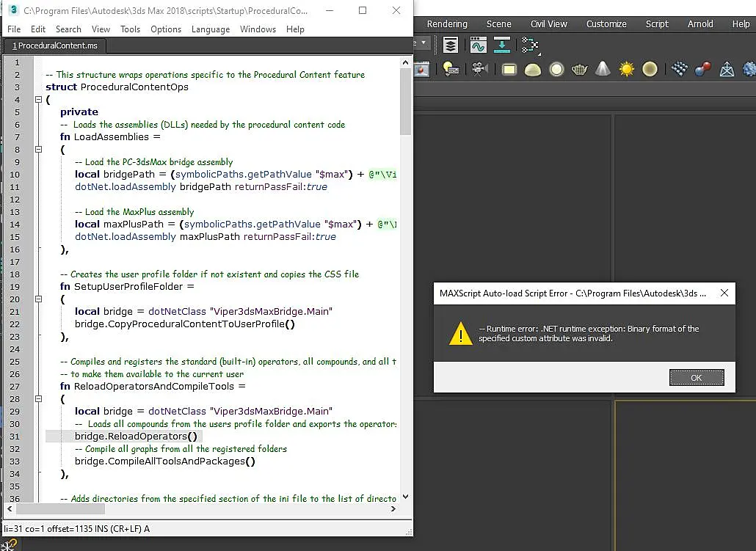756x551 pixels.
Task: Click the status bar text 'li=31 co=1 offset=1135'
Action: tap(48, 529)
